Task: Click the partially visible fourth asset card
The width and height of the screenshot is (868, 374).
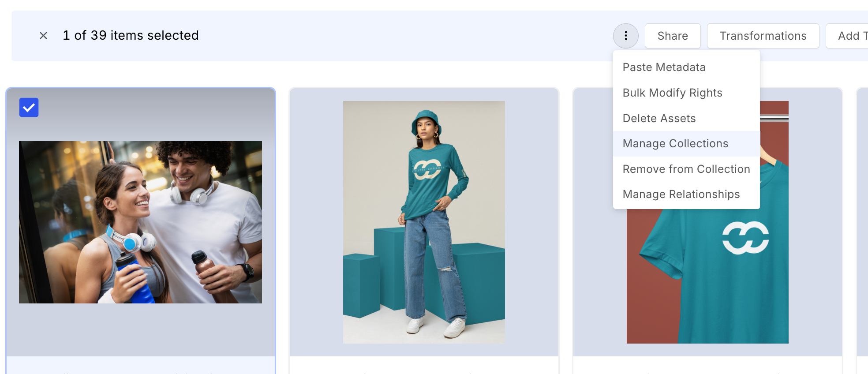Action: point(862,229)
